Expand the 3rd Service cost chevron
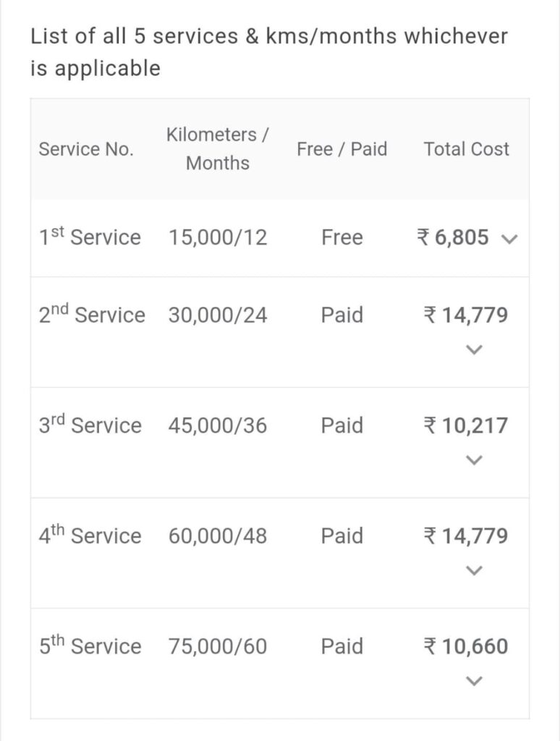Image resolution: width=560 pixels, height=741 pixels. (474, 460)
